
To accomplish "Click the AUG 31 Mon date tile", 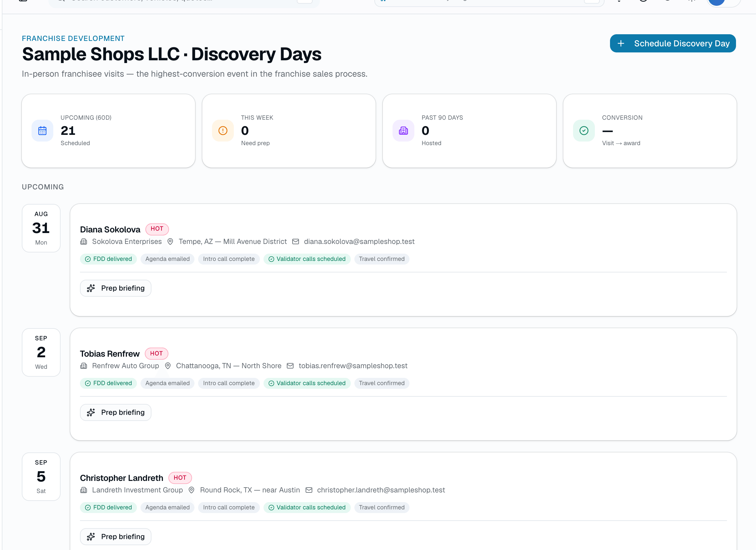I will 41,228.
